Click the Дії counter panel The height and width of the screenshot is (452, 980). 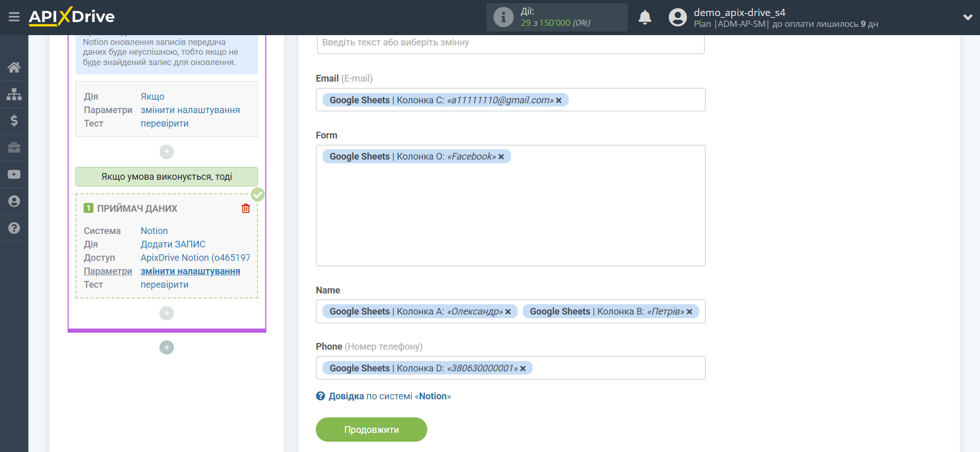tap(557, 17)
